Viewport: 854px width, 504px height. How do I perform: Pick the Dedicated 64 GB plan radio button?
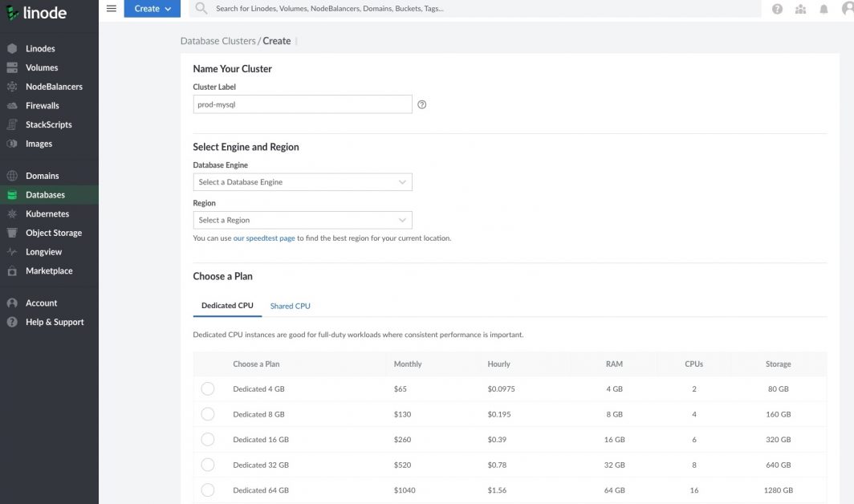(x=208, y=490)
